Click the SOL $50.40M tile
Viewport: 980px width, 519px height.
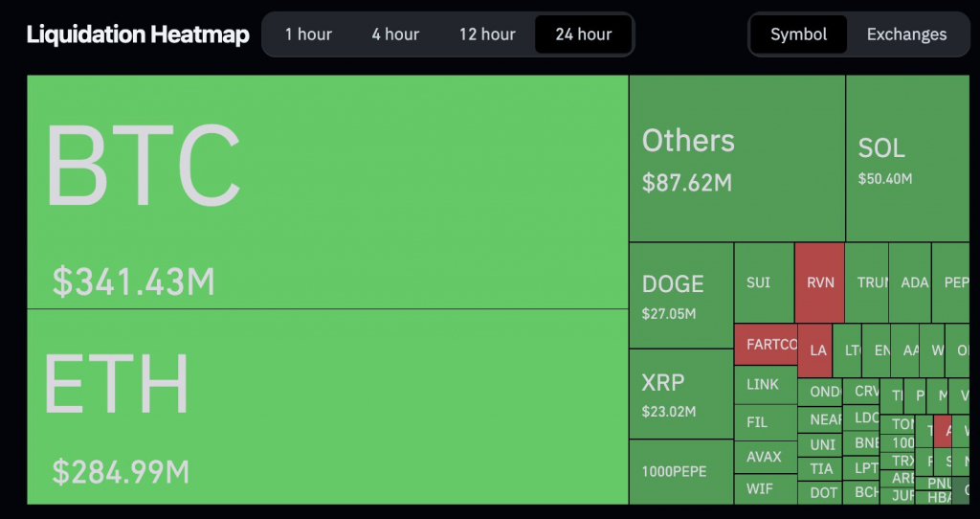point(907,158)
